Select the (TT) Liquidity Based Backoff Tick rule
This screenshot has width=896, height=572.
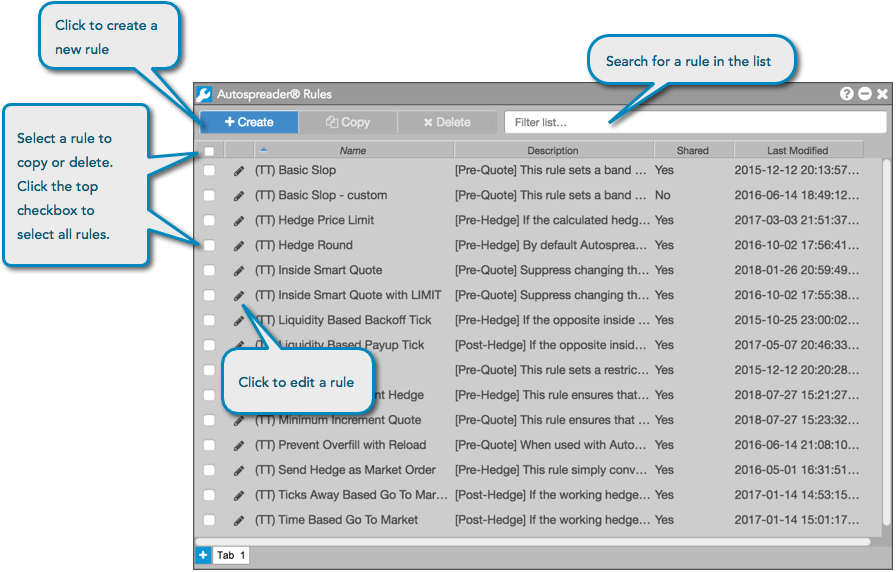click(x=343, y=320)
